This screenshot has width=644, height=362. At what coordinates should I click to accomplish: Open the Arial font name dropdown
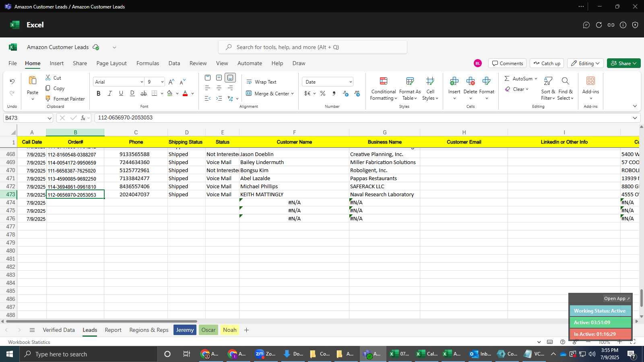pyautogui.click(x=142, y=82)
